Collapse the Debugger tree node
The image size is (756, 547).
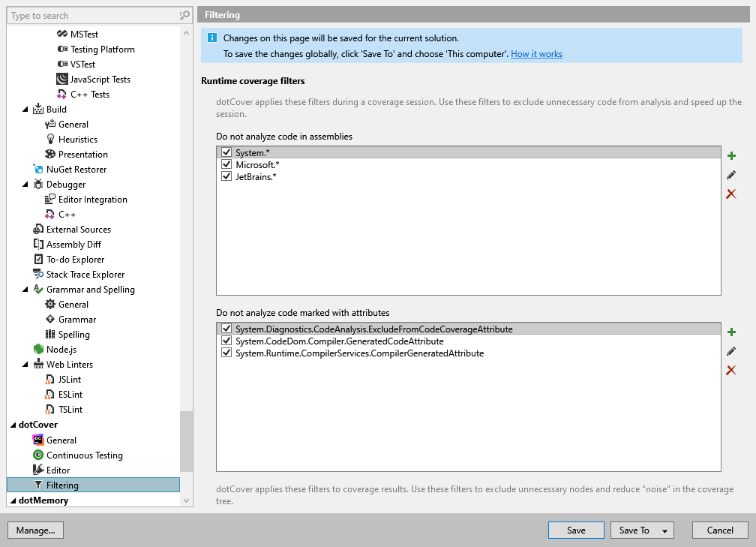[x=25, y=185]
